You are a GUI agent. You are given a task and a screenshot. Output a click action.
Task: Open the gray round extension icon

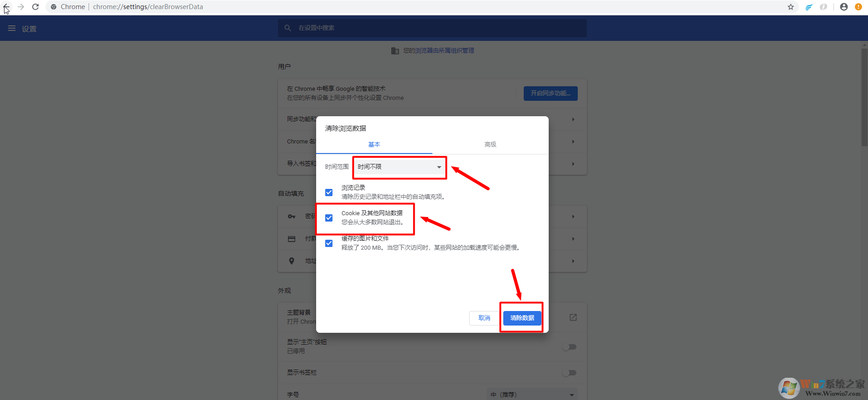point(823,7)
